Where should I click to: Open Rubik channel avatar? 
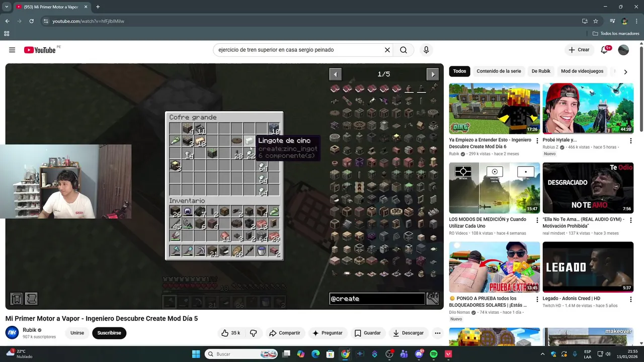click(12, 333)
